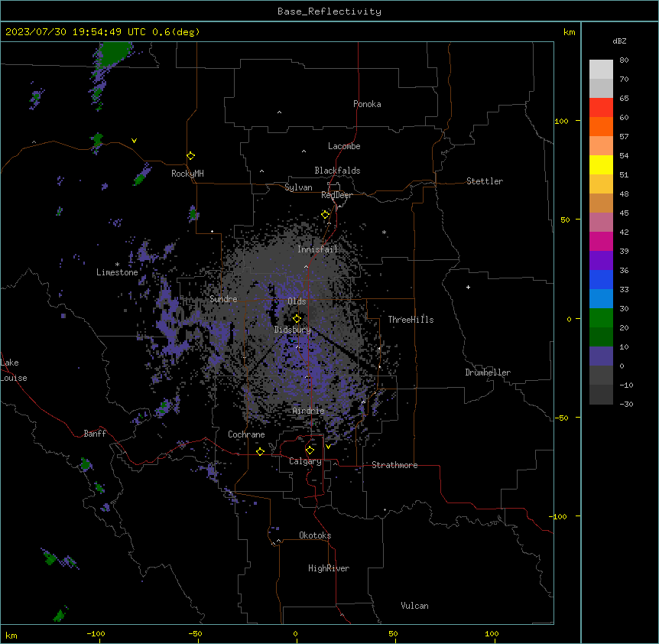The image size is (659, 644).
Task: Click the yellow V marker northwest of RockyMH
Action: 134,141
